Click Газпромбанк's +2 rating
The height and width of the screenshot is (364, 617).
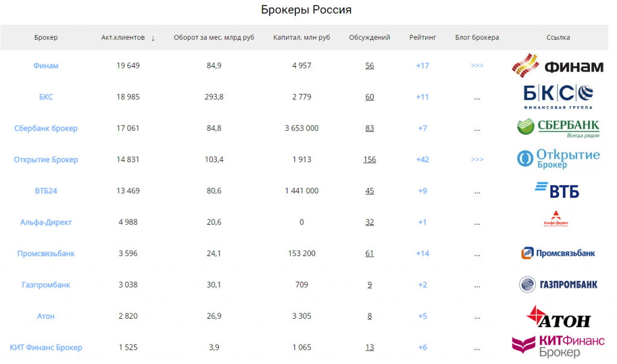tap(422, 284)
